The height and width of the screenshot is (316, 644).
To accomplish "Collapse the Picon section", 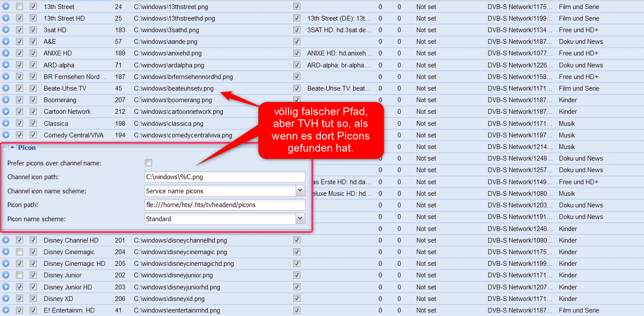I will [12, 148].
